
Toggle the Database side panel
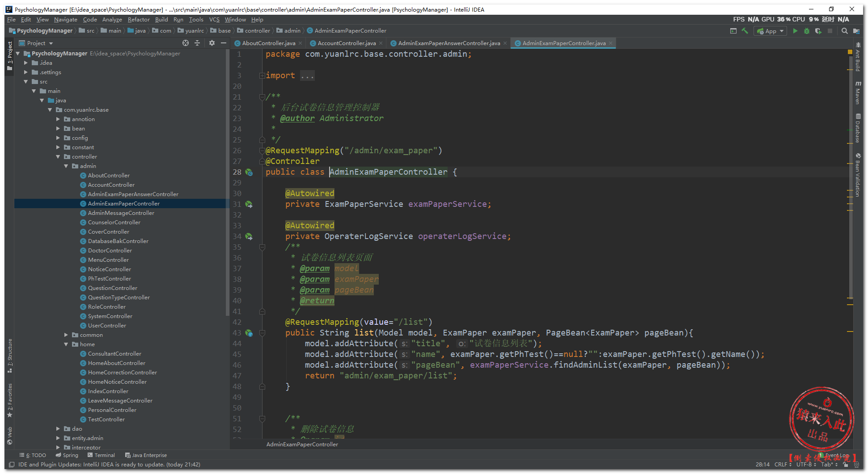click(857, 129)
